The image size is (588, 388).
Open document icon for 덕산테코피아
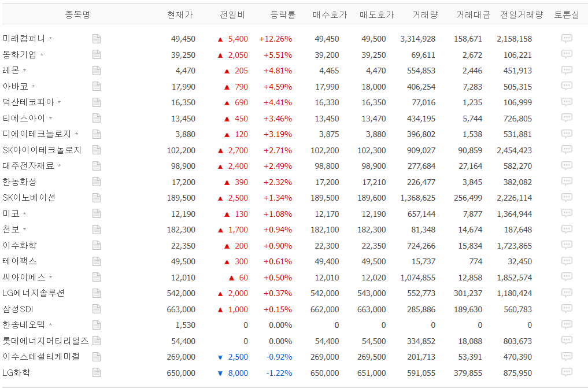pyautogui.click(x=97, y=102)
